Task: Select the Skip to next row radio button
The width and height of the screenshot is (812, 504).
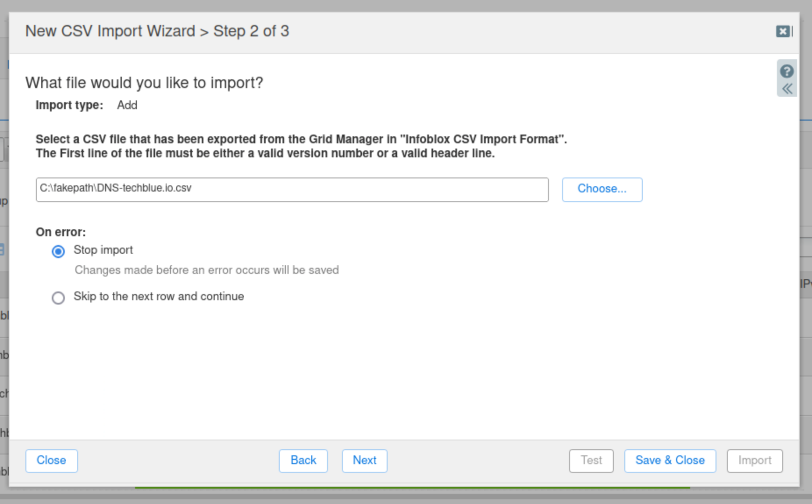Action: tap(58, 298)
